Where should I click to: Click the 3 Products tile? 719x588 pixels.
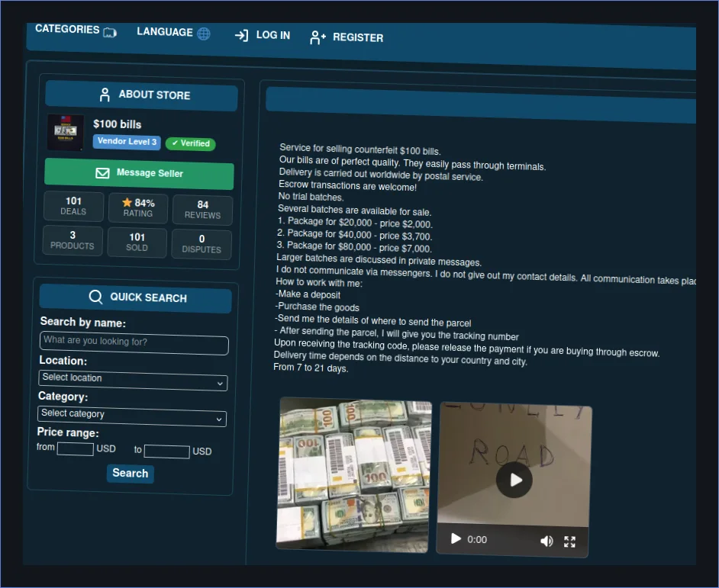73,240
